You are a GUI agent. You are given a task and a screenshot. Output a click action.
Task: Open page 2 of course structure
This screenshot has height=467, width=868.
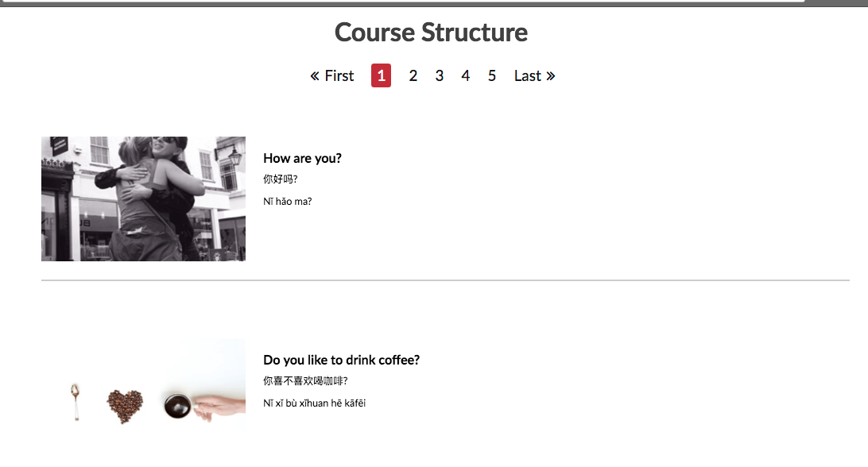(413, 75)
